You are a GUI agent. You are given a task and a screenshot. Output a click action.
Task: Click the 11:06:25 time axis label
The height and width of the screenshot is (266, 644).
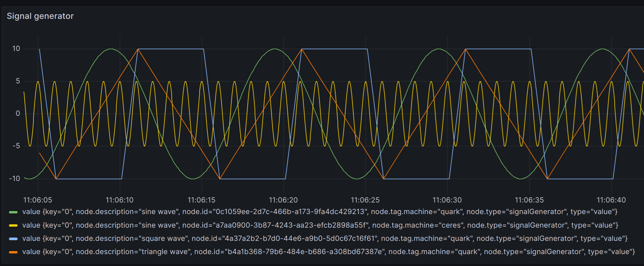click(x=365, y=200)
